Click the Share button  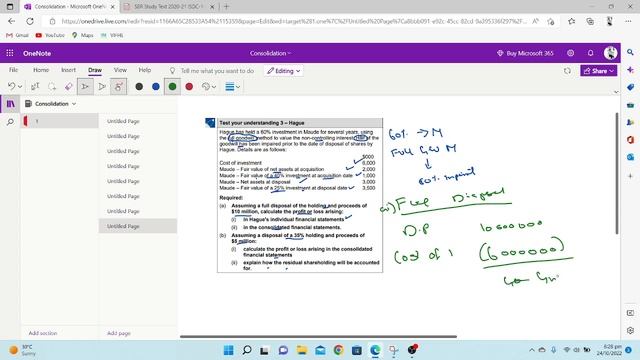click(x=598, y=71)
